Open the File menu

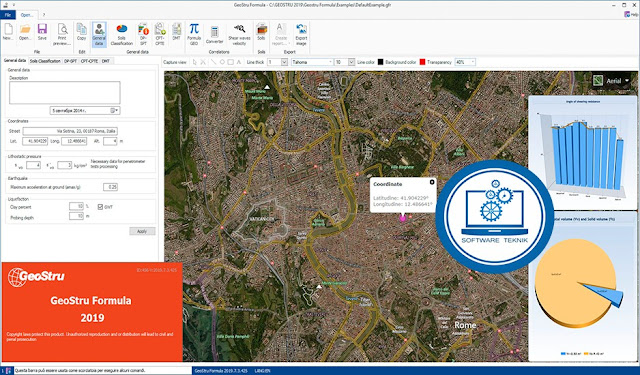(x=8, y=15)
